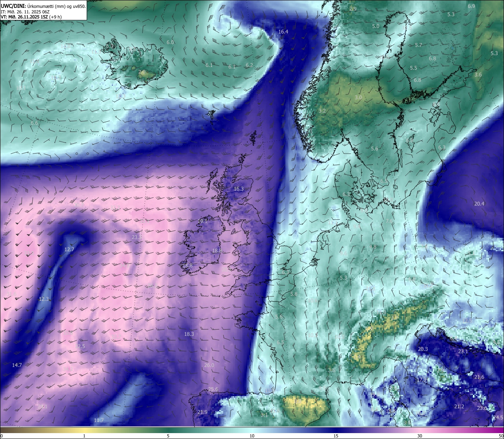
Task: Click the 5.0 value over northern Sweden
Action: pyautogui.click(x=376, y=26)
